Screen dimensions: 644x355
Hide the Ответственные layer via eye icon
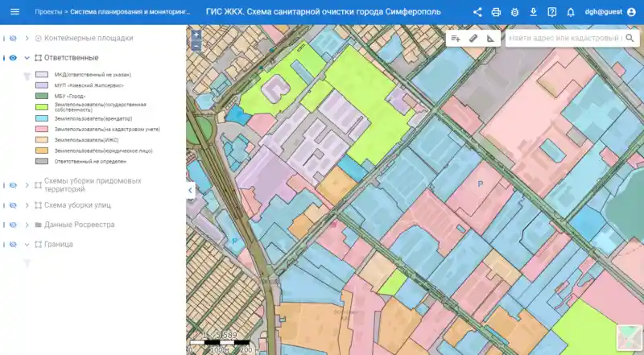pos(13,58)
